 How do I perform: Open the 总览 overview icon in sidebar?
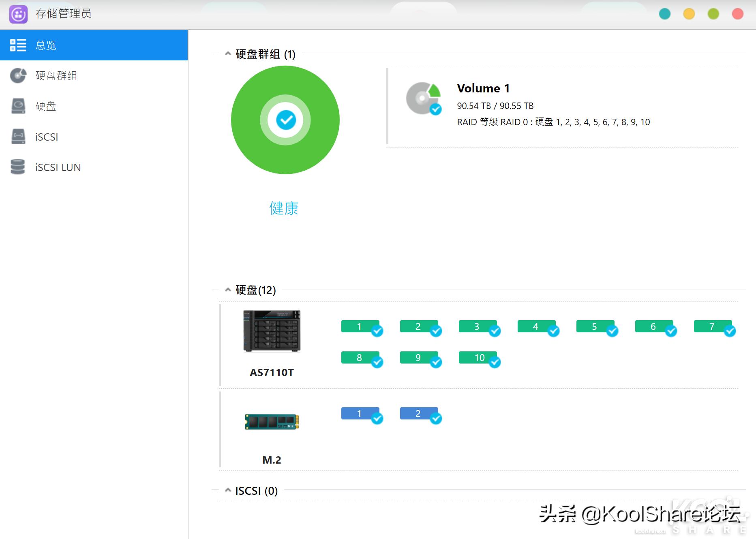[18, 45]
